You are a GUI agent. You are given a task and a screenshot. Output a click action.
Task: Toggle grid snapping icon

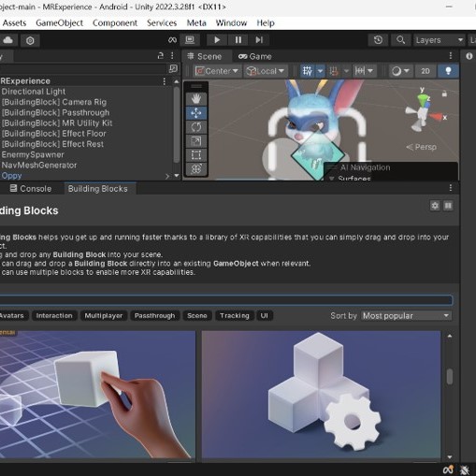[334, 71]
